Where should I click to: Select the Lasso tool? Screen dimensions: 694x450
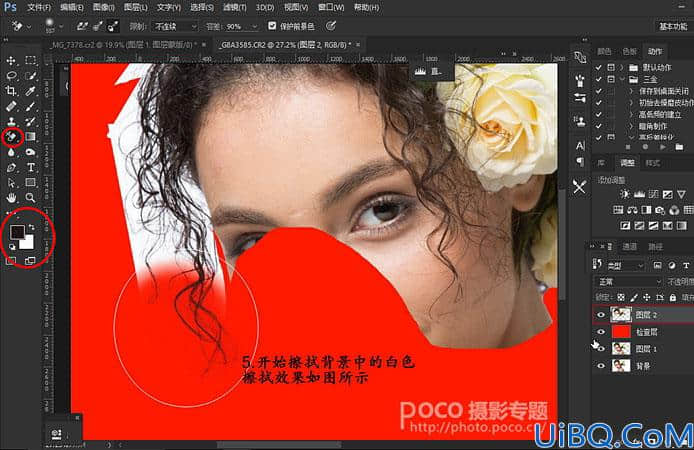pos(11,76)
